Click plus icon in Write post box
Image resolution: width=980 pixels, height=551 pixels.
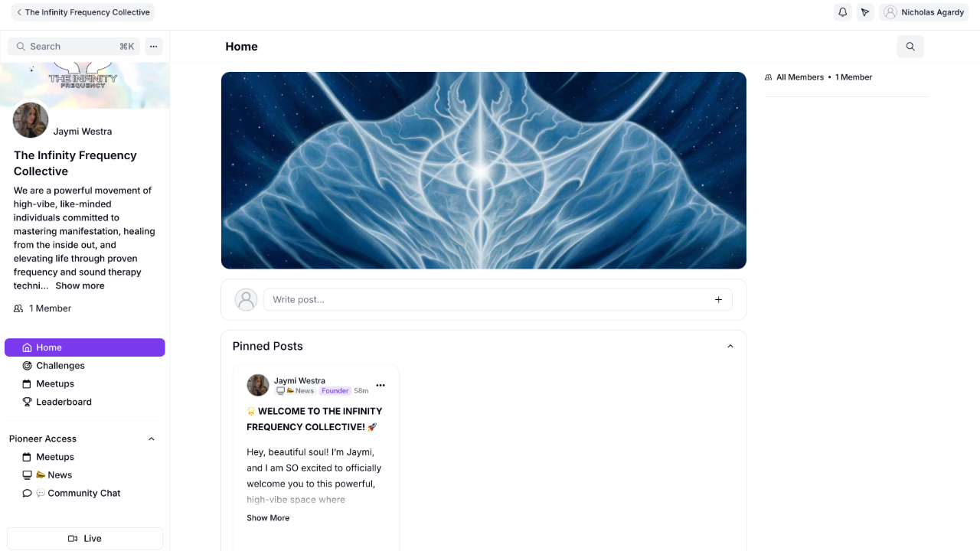[718, 300]
